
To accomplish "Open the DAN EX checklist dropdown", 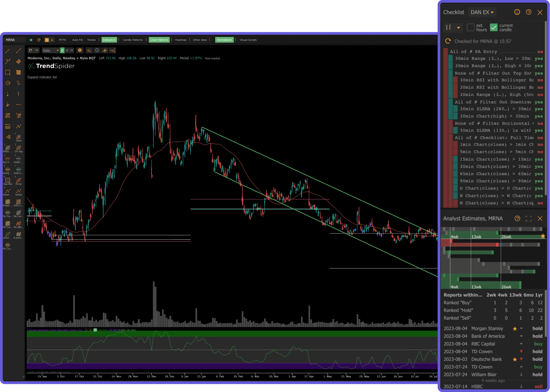I will point(482,12).
